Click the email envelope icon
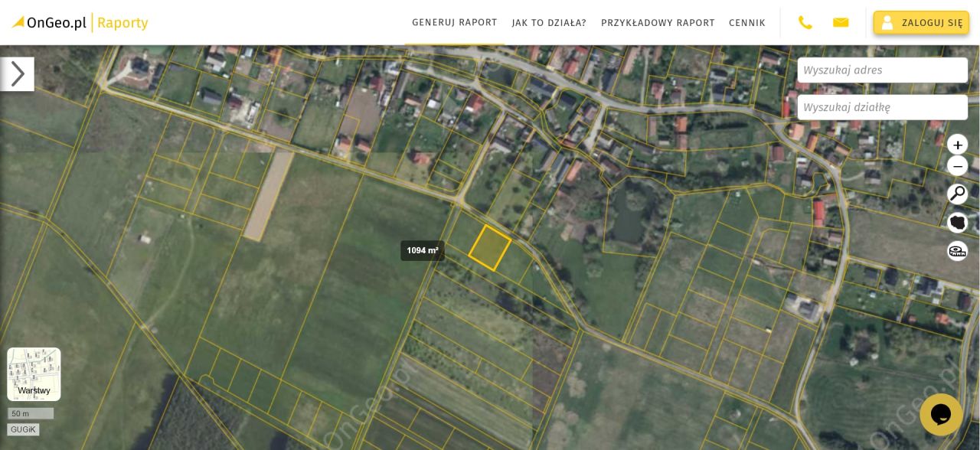The height and width of the screenshot is (450, 980). [841, 23]
